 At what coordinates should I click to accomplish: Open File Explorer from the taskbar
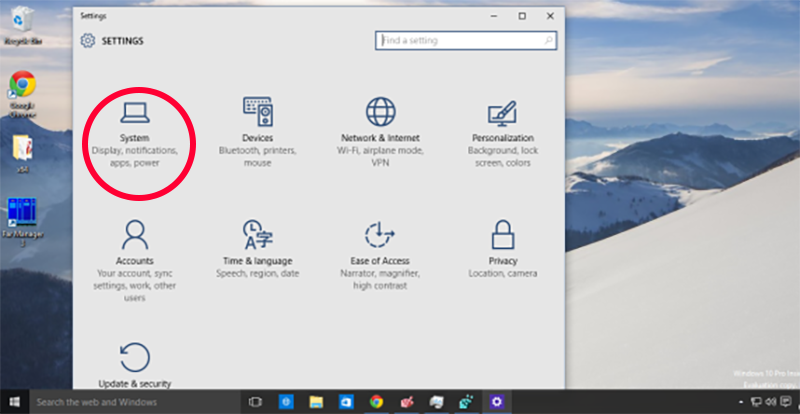316,402
